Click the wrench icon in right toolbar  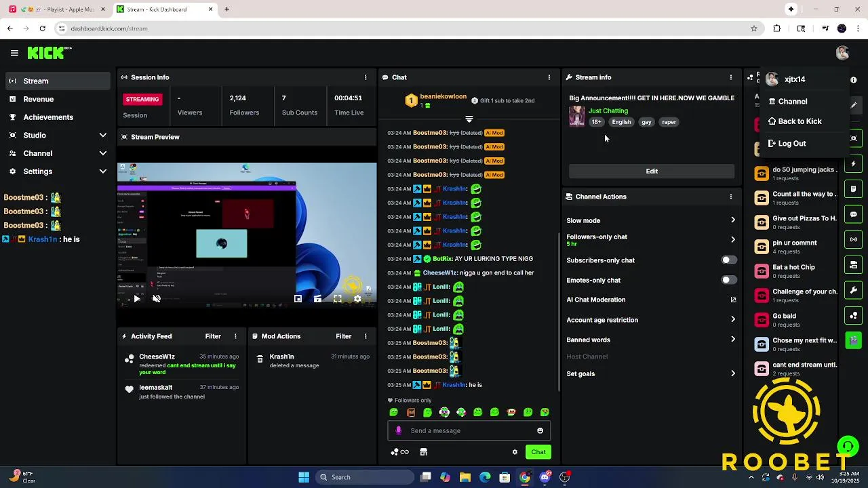point(854,290)
